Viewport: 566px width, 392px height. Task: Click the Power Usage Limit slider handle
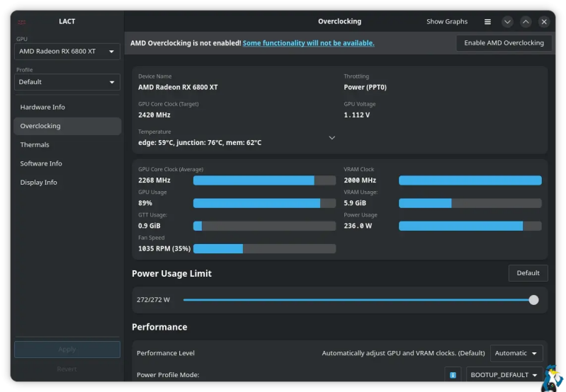533,300
